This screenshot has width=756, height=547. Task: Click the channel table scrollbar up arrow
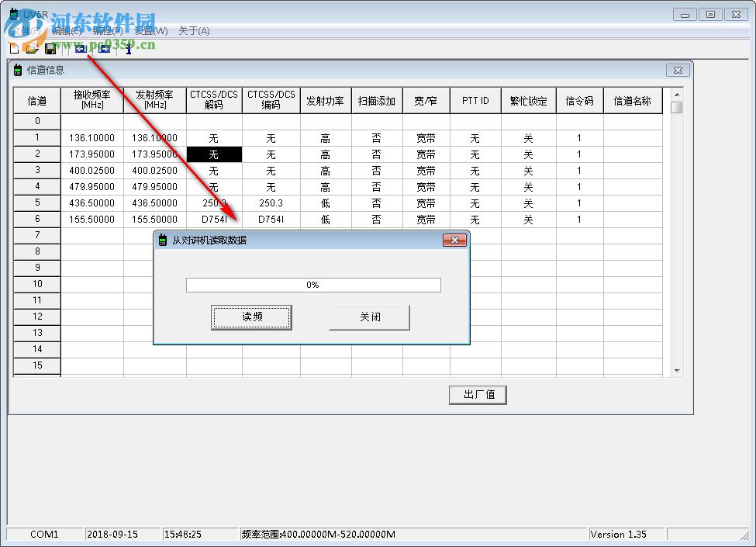tap(677, 95)
